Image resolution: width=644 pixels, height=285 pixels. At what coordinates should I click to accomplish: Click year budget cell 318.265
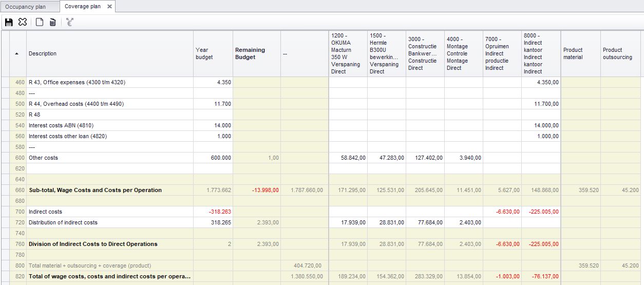coord(213,222)
